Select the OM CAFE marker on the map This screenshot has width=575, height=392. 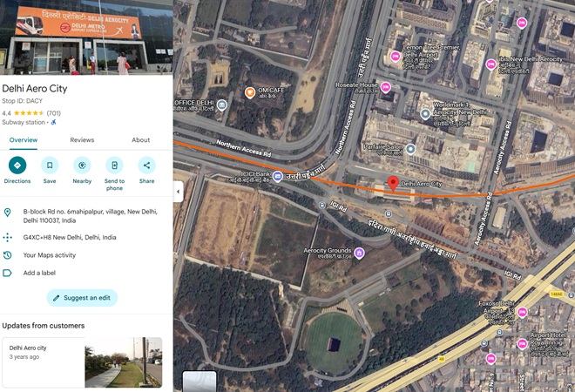point(250,92)
